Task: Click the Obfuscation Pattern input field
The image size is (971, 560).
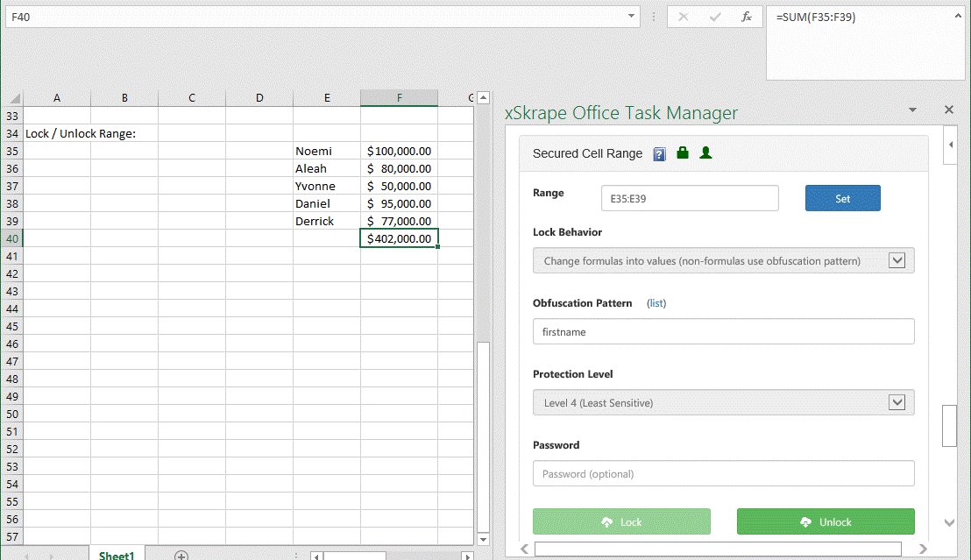Action: tap(723, 331)
